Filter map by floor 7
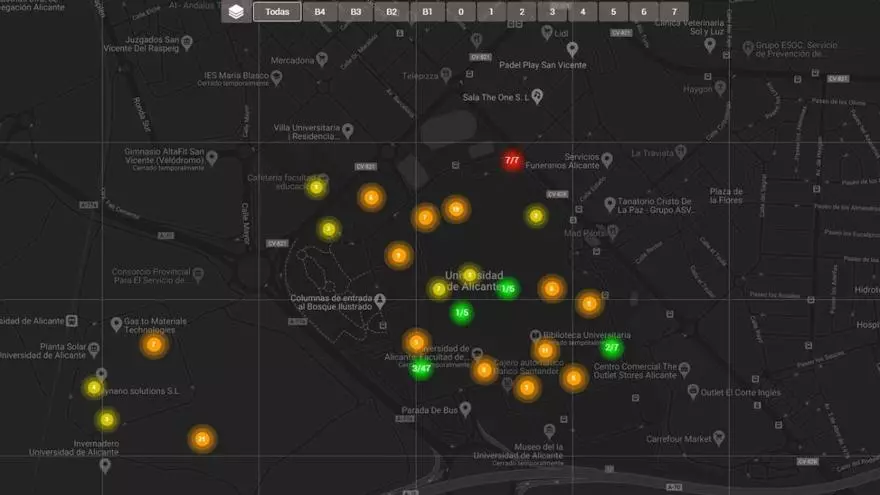Screen dimensions: 880x495 tap(675, 12)
